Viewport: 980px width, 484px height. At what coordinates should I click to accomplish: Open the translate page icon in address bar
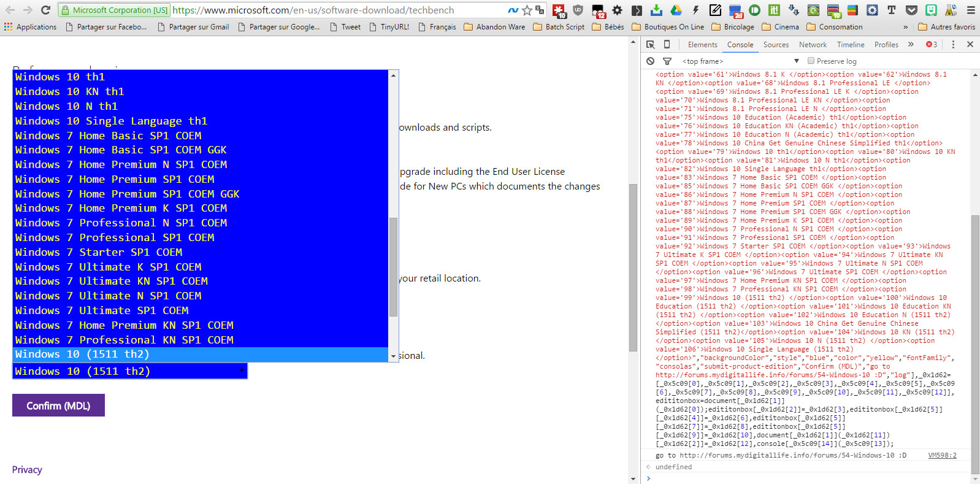coord(540,10)
